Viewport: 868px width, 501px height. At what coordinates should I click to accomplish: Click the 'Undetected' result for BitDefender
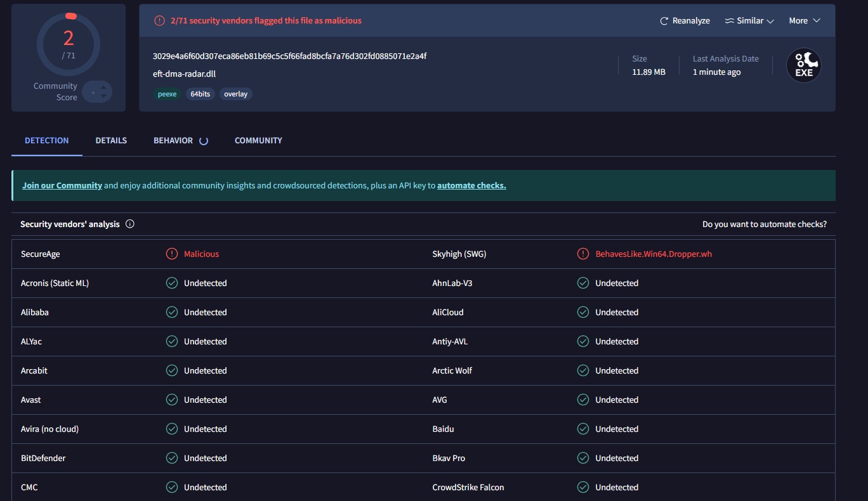pos(206,458)
